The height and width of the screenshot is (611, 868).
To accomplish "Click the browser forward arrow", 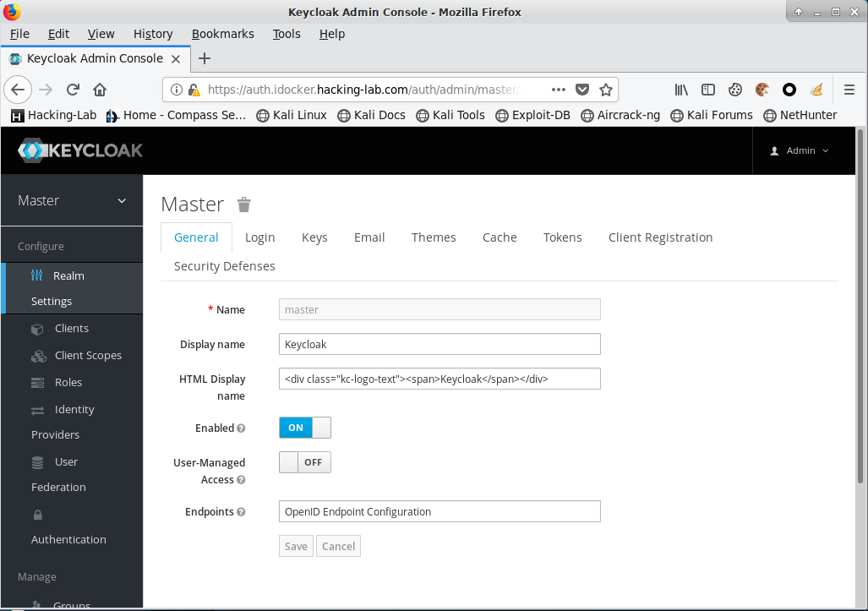I will tap(46, 90).
